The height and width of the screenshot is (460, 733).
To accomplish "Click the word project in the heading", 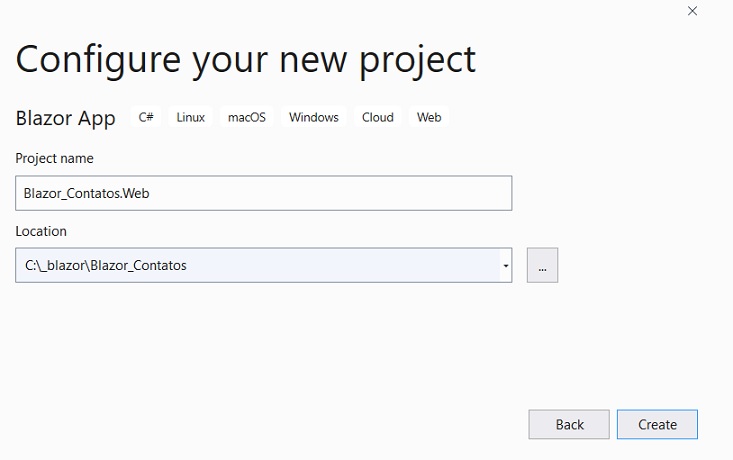I will (417, 60).
